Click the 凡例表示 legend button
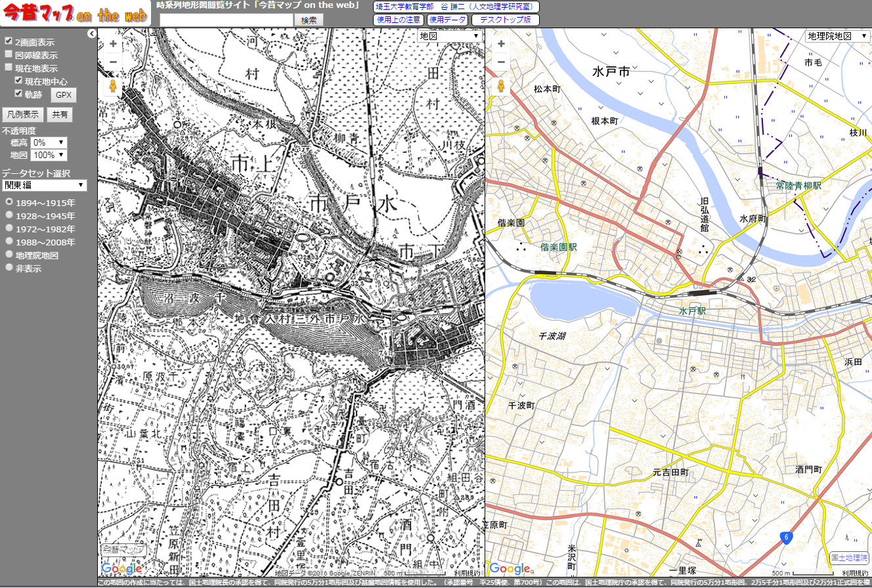This screenshot has width=872, height=588. (x=22, y=114)
